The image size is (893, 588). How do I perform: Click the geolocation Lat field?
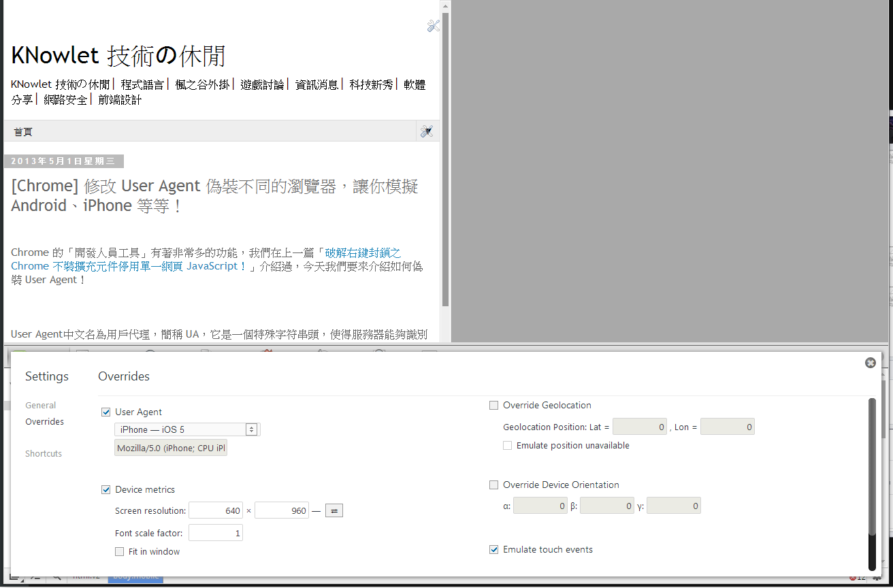(640, 427)
